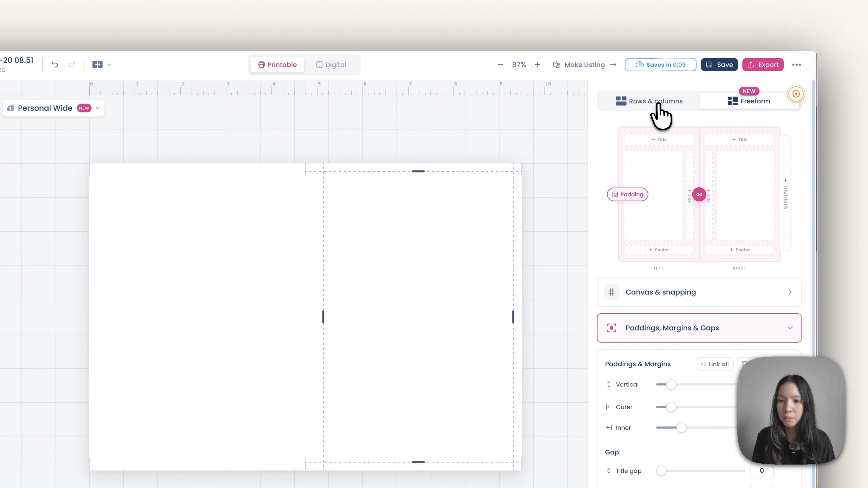The height and width of the screenshot is (488, 868).
Task: Click the Title gap value field
Action: coord(761,471)
